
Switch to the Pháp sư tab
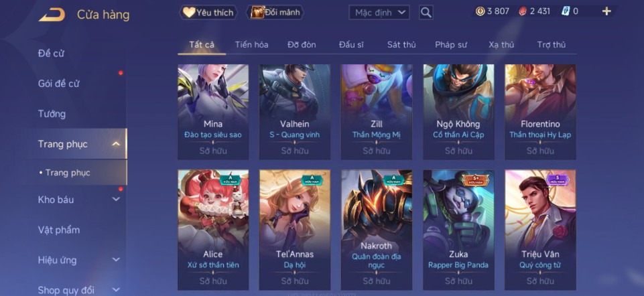click(x=451, y=45)
